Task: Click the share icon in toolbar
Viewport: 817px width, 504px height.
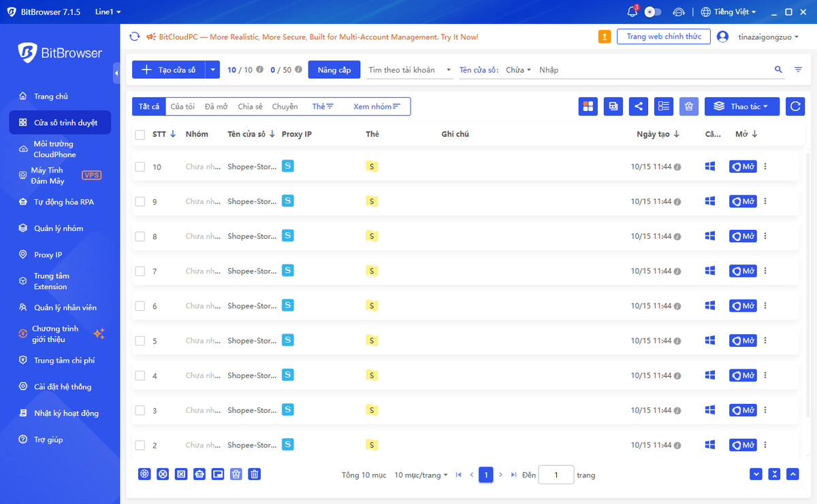Action: coord(639,106)
